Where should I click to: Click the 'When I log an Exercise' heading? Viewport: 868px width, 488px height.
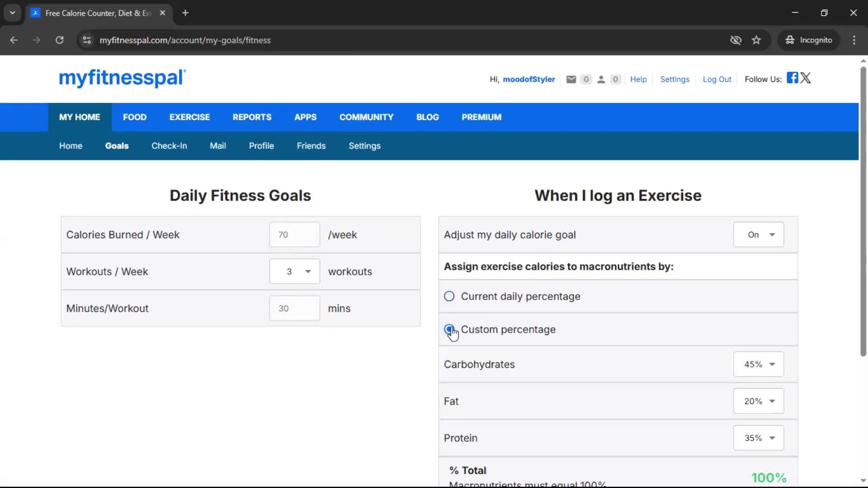coord(618,196)
